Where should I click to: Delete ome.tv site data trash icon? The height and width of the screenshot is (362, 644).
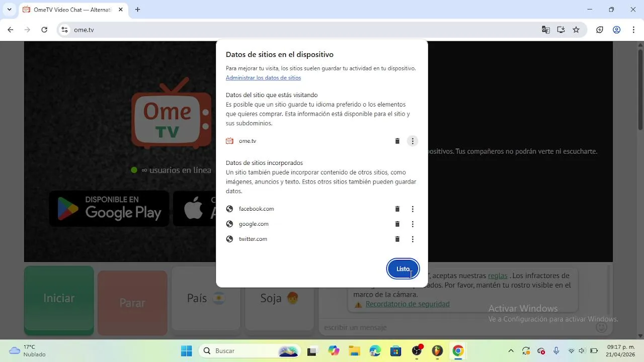click(x=397, y=141)
